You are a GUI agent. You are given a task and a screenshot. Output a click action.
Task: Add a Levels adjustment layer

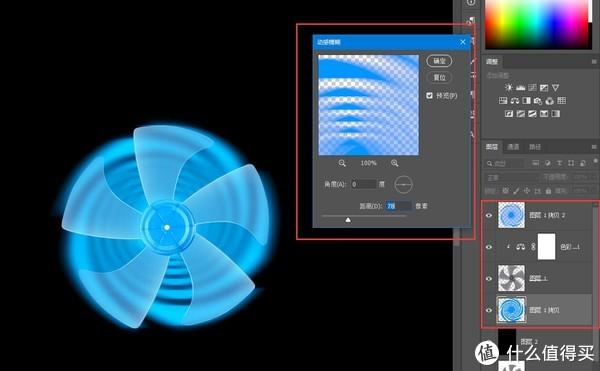[520, 88]
